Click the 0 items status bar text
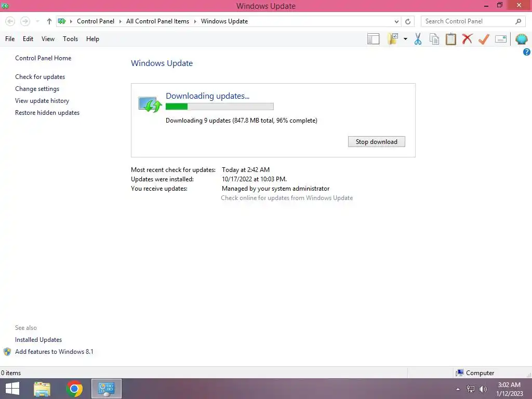The height and width of the screenshot is (399, 532). (11, 373)
